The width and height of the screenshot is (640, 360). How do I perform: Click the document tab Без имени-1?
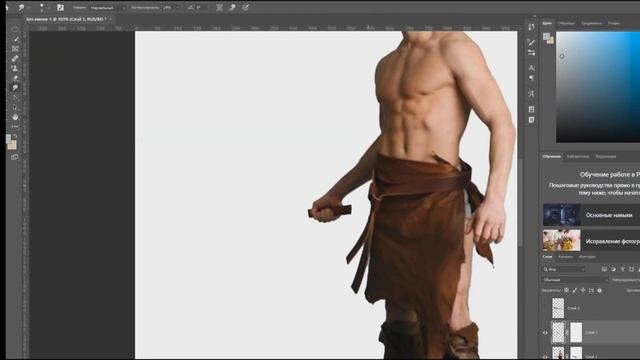point(66,19)
